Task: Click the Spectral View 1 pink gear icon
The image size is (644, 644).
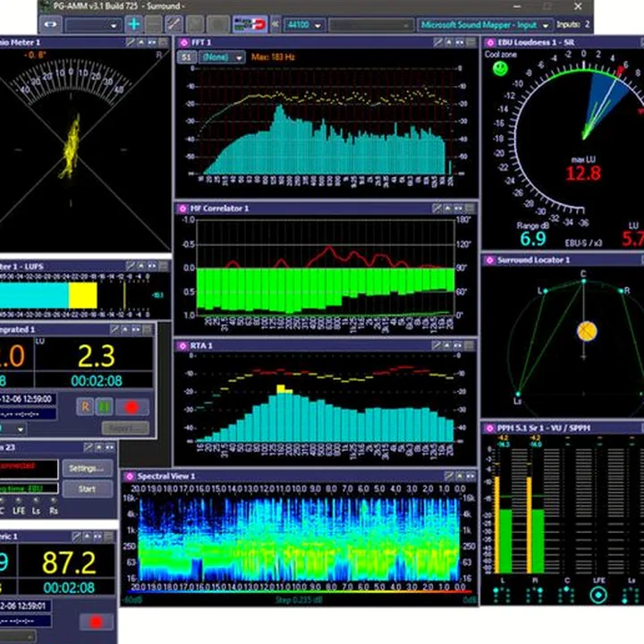Action: pyautogui.click(x=130, y=476)
